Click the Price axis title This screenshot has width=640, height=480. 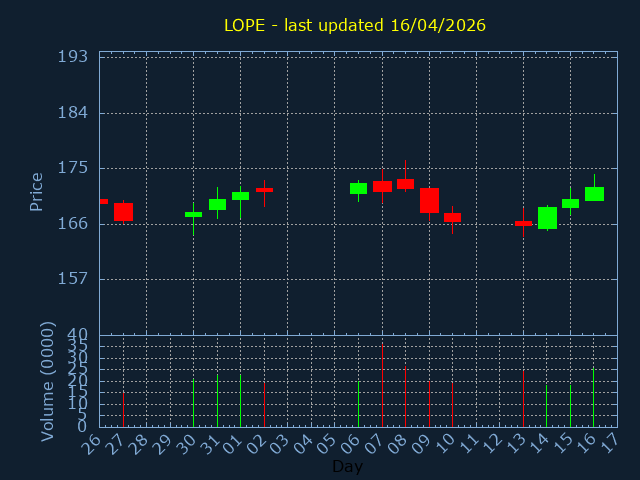pos(36,192)
